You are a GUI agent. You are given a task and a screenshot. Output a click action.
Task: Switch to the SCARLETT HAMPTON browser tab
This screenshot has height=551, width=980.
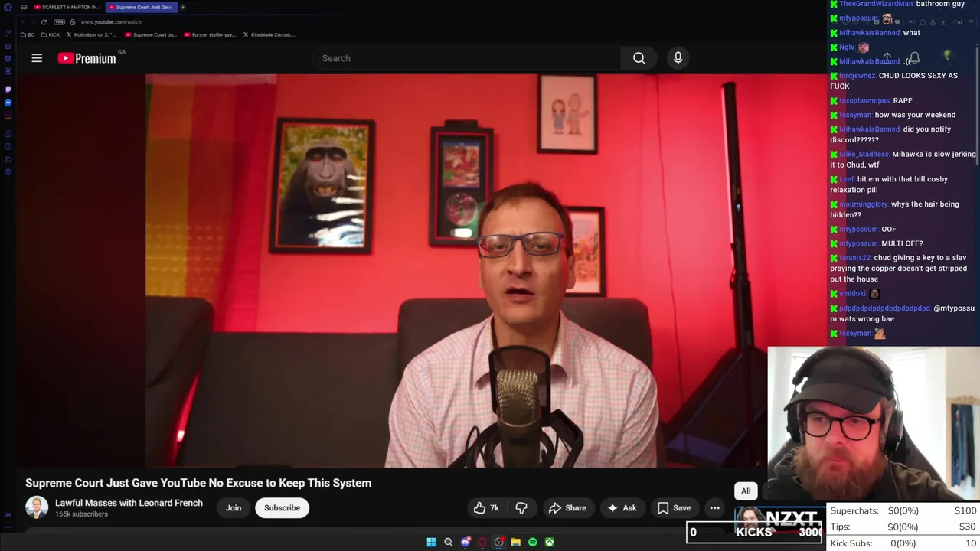pyautogui.click(x=66, y=7)
